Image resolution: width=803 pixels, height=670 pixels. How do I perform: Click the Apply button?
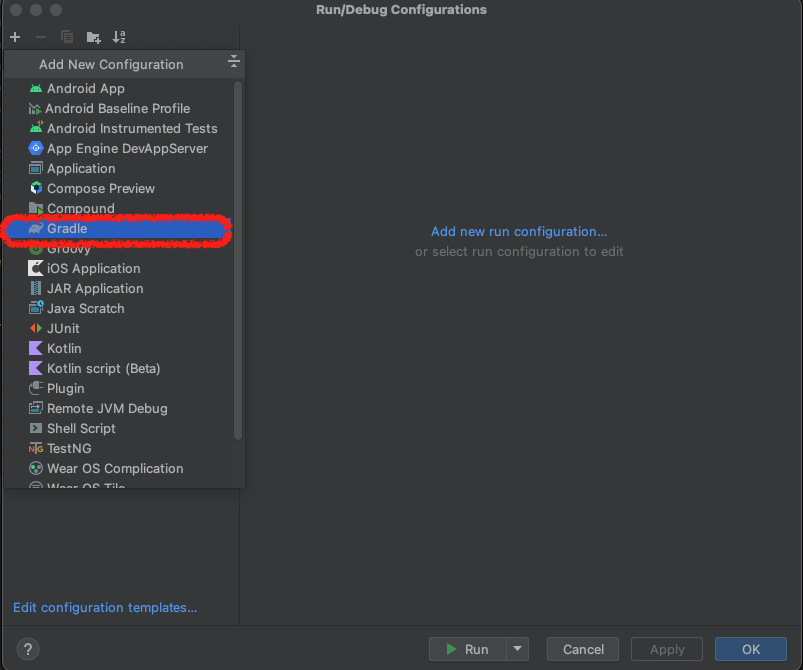667,649
